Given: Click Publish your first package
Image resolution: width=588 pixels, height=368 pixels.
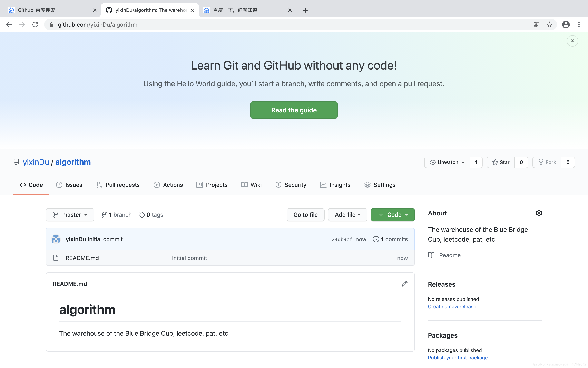Looking at the screenshot, I should click(458, 358).
